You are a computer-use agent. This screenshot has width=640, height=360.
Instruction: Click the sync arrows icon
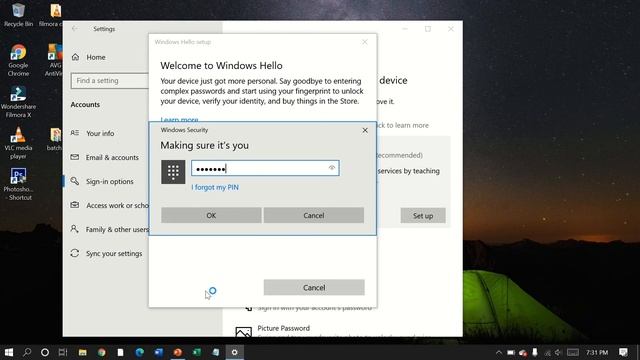[75, 253]
